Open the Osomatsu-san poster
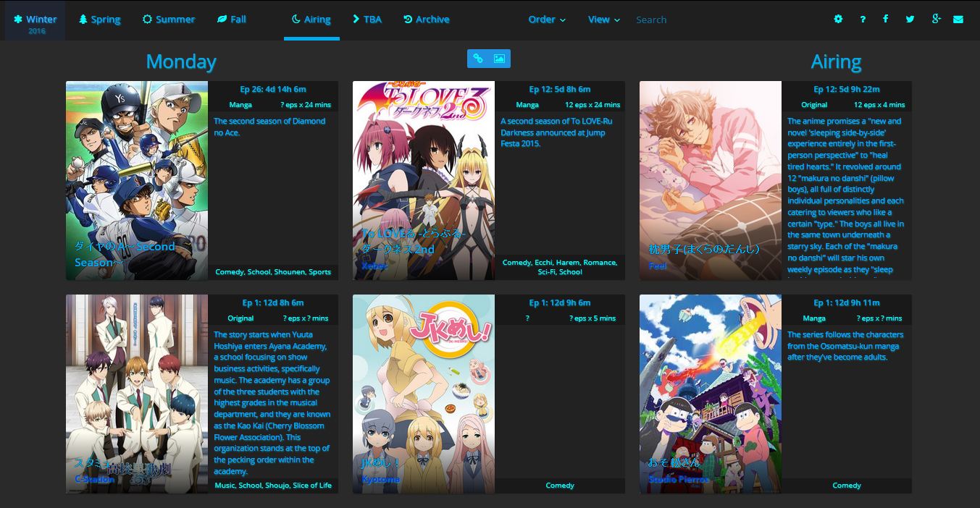 click(x=711, y=394)
